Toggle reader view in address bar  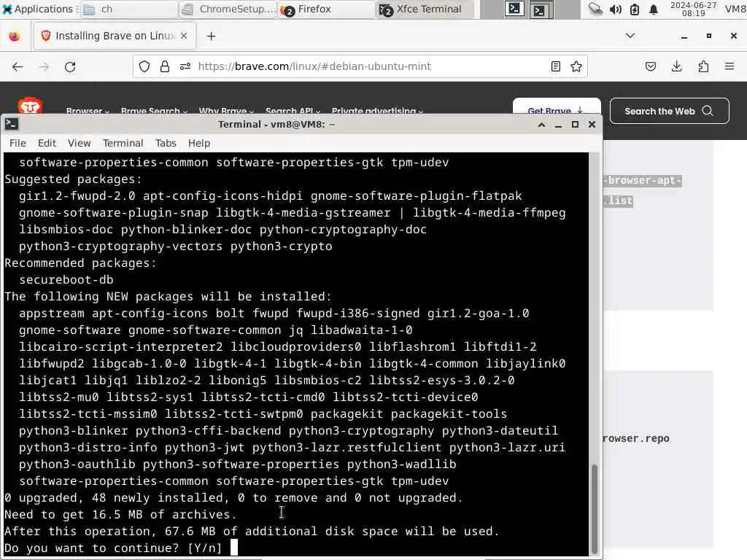pyautogui.click(x=555, y=66)
